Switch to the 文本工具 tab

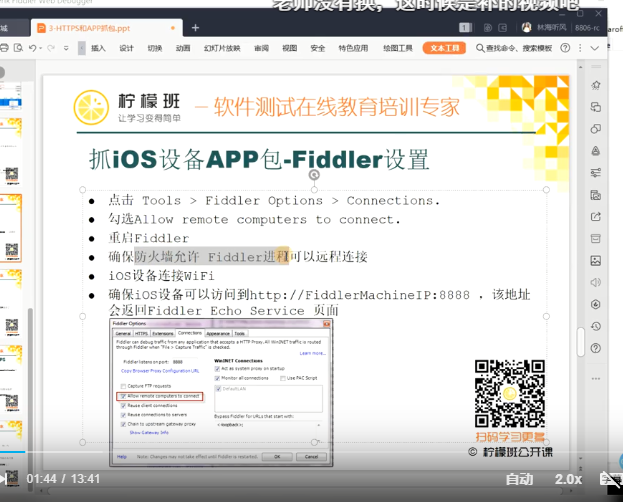point(444,48)
